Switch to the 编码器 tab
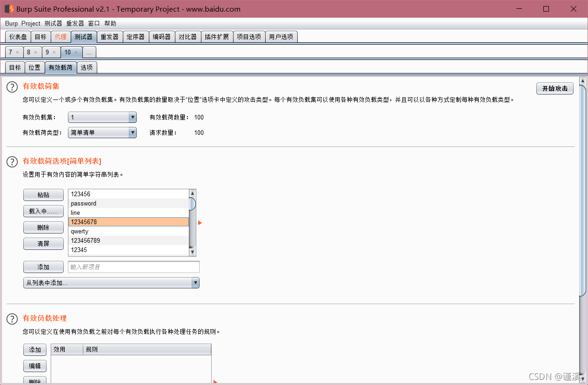This screenshot has height=385, width=588. coord(162,37)
